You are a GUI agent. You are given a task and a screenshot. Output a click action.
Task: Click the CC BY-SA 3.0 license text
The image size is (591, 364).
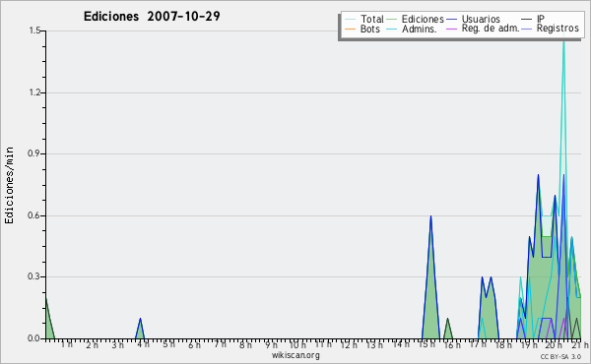[560, 356]
